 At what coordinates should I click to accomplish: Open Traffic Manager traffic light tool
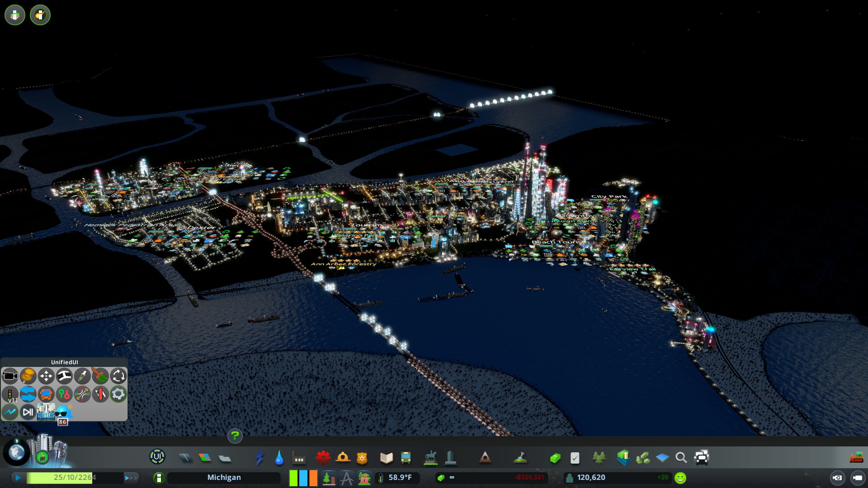10,394
